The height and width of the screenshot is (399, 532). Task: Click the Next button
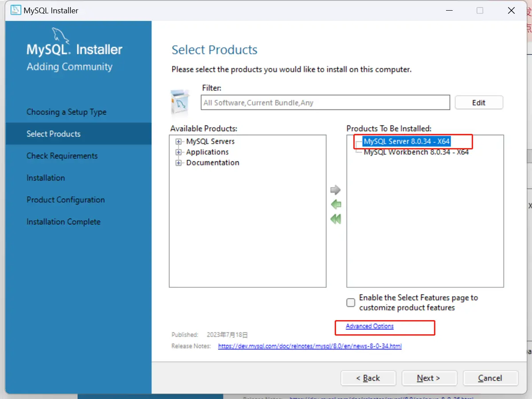click(429, 378)
